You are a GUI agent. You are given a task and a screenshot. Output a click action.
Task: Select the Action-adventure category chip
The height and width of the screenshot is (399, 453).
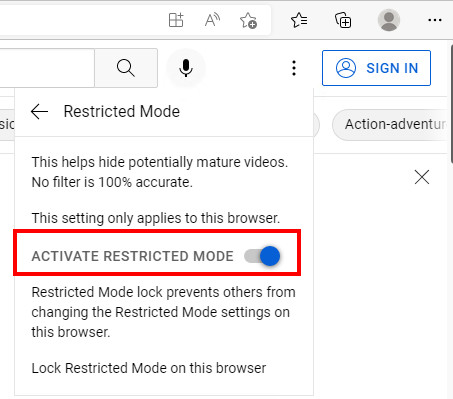pyautogui.click(x=393, y=124)
